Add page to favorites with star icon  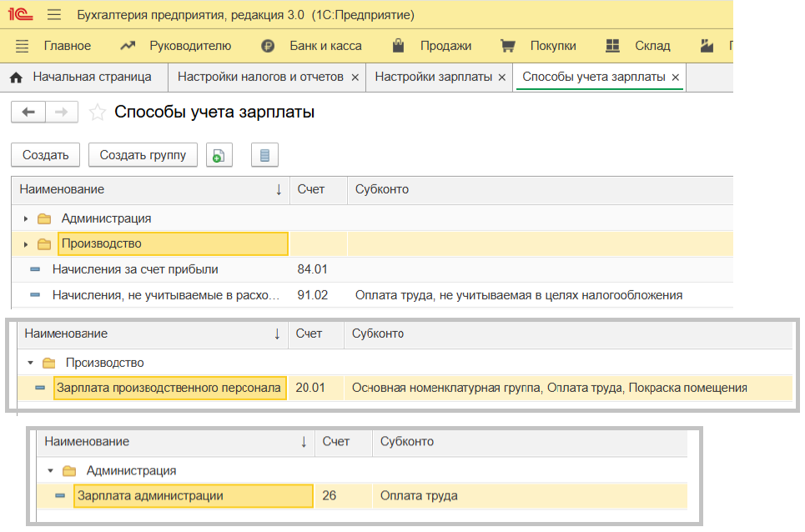click(x=97, y=112)
